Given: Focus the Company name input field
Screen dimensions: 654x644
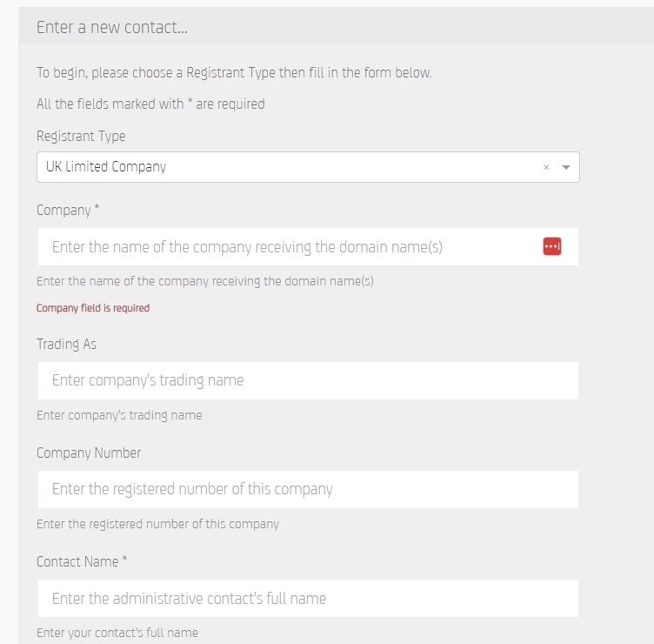Looking at the screenshot, I should point(308,246).
